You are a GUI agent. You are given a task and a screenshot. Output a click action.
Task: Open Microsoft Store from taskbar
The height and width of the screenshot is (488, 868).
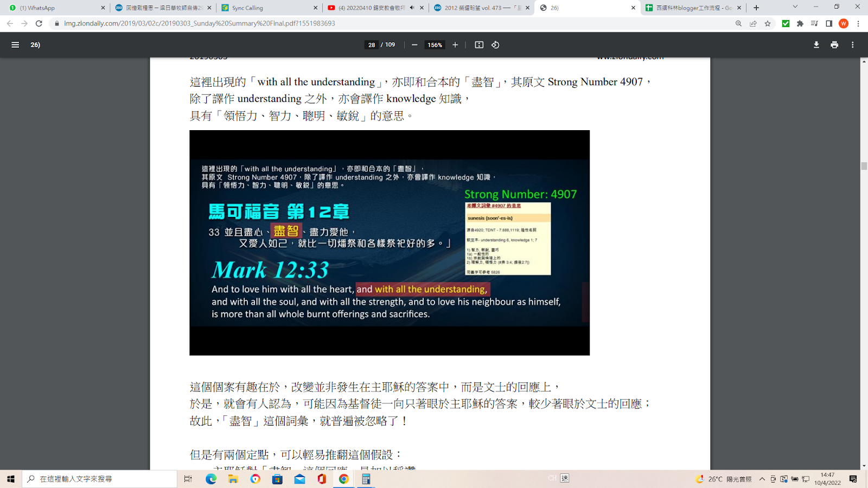[277, 479]
